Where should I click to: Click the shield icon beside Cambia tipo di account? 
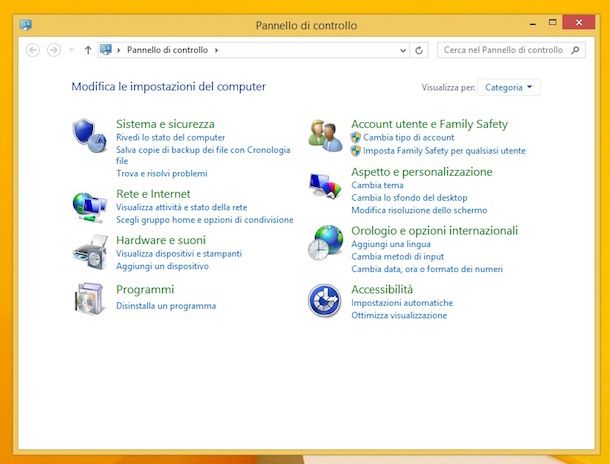[355, 137]
